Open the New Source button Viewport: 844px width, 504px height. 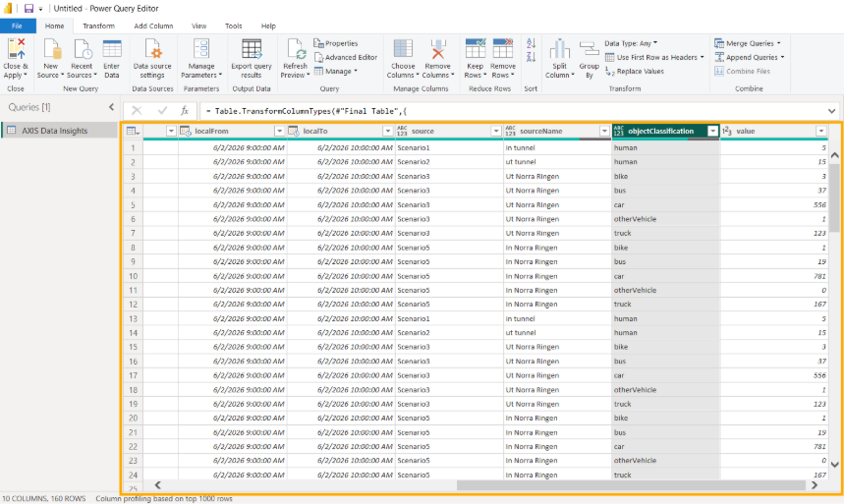(50, 59)
